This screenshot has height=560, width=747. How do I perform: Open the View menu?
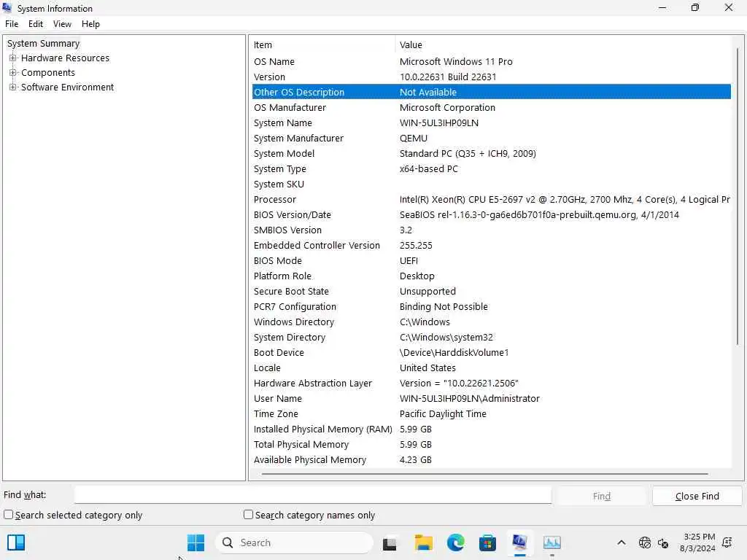[x=62, y=24]
